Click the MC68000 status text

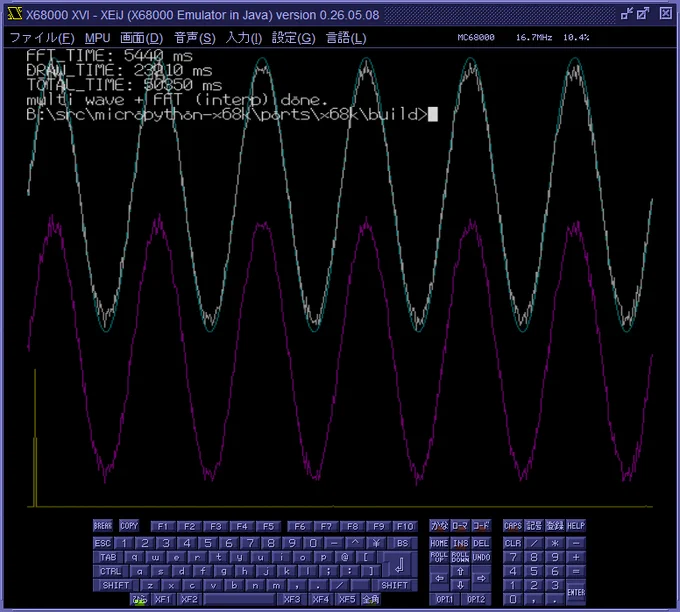(476, 37)
